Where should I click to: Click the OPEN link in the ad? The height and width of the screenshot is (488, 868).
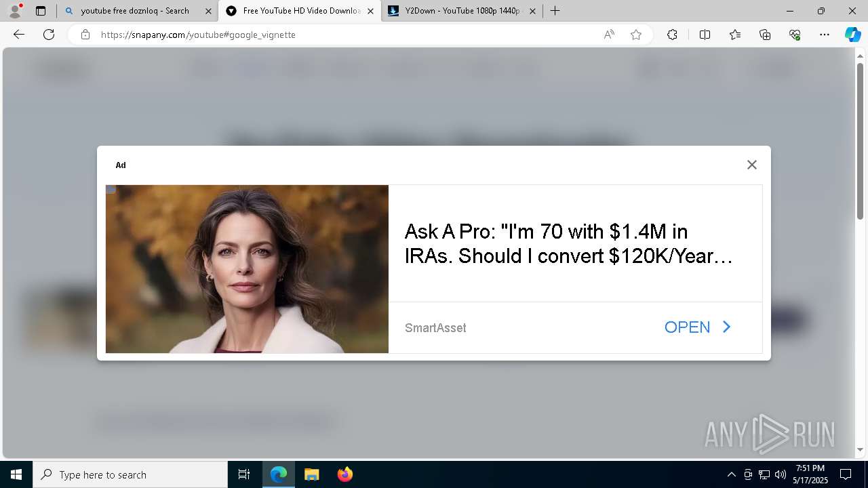pos(687,327)
